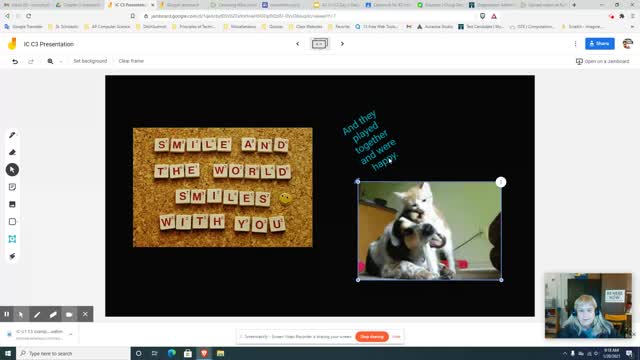The width and height of the screenshot is (640, 360).
Task: Open the Add image tool
Action: pyautogui.click(x=12, y=204)
